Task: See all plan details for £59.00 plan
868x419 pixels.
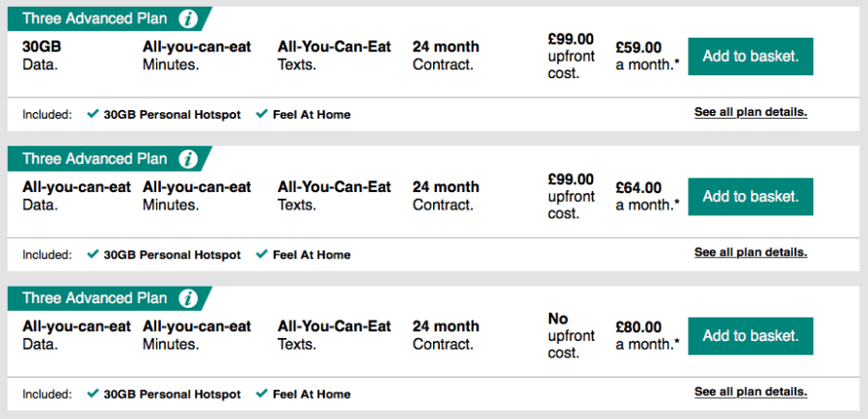Action: pos(750,112)
